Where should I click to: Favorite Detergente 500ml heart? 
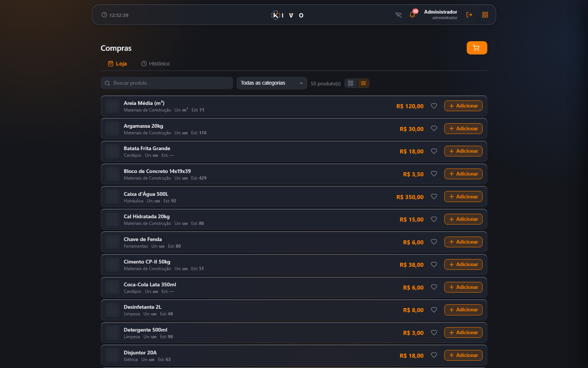click(434, 333)
